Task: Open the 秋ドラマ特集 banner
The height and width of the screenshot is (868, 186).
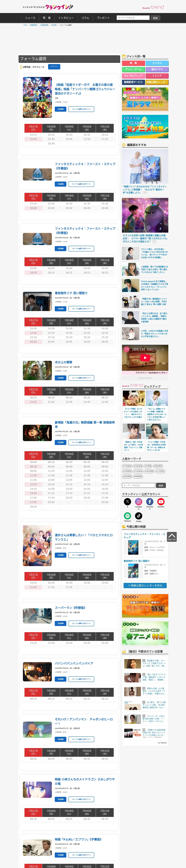Action: point(145,606)
